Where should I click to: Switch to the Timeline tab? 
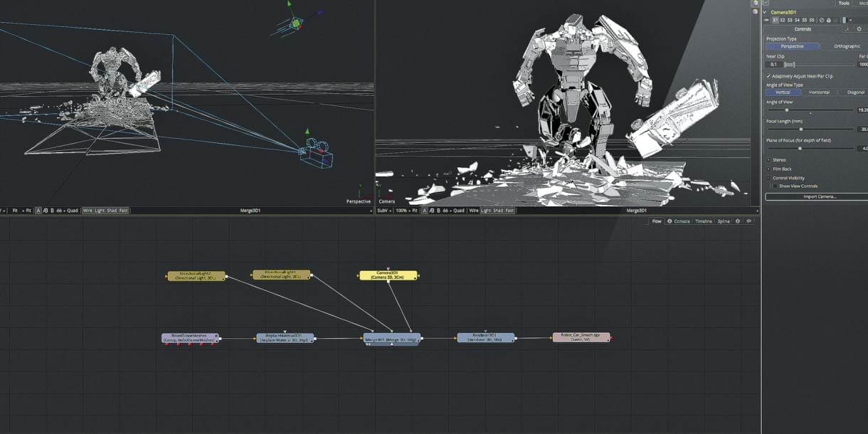pos(704,221)
